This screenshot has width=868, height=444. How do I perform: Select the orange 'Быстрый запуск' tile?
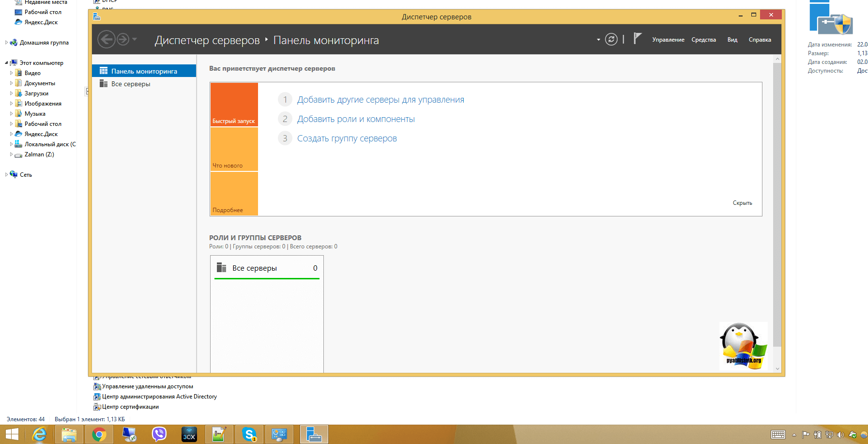point(234,105)
